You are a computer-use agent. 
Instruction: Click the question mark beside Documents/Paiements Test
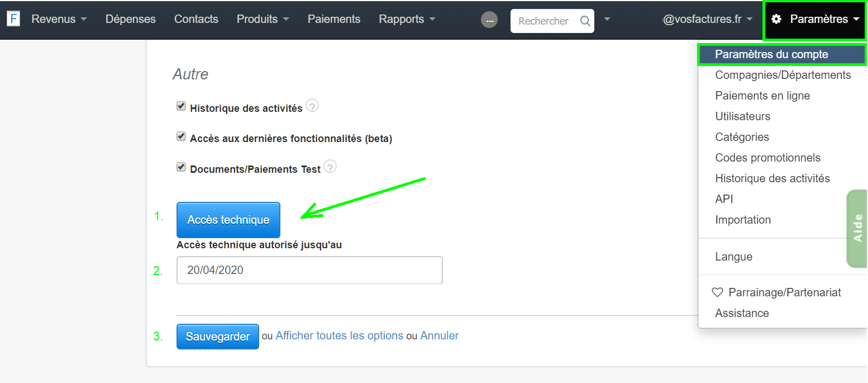pos(330,166)
